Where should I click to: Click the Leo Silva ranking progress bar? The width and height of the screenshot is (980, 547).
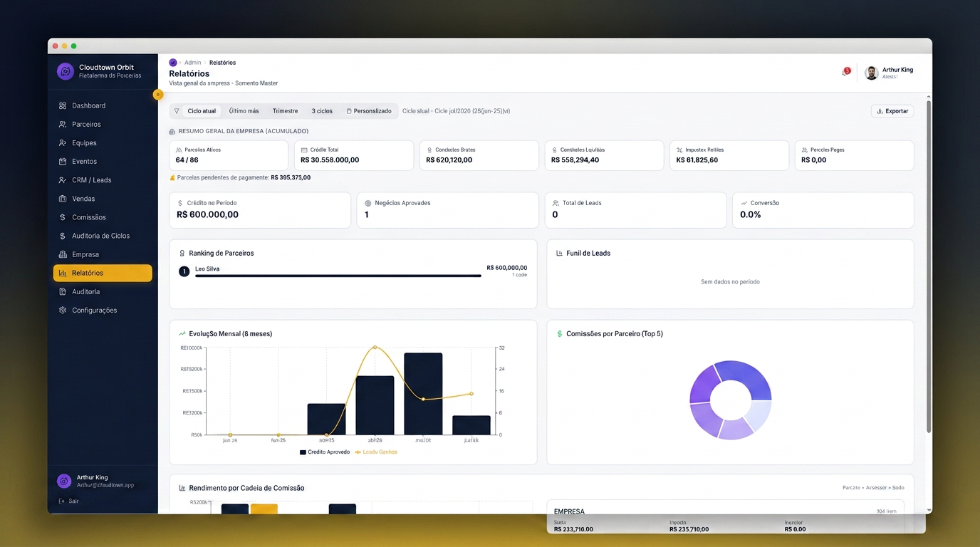point(338,276)
